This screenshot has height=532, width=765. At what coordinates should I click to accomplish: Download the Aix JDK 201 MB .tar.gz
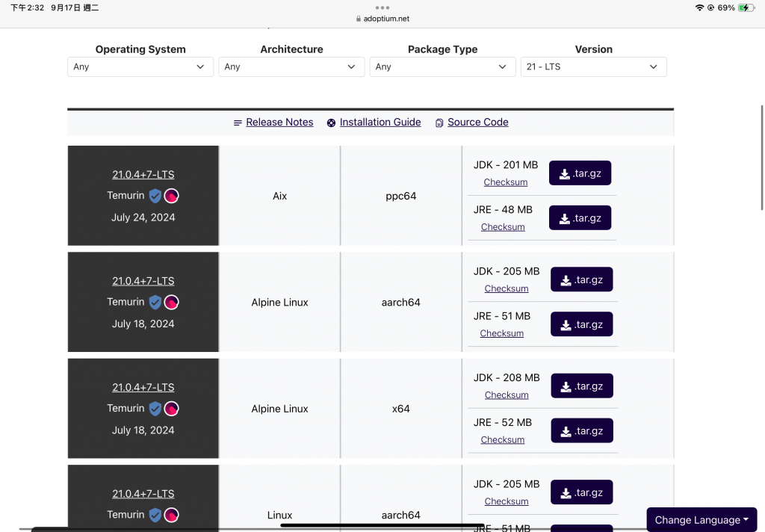tap(580, 173)
